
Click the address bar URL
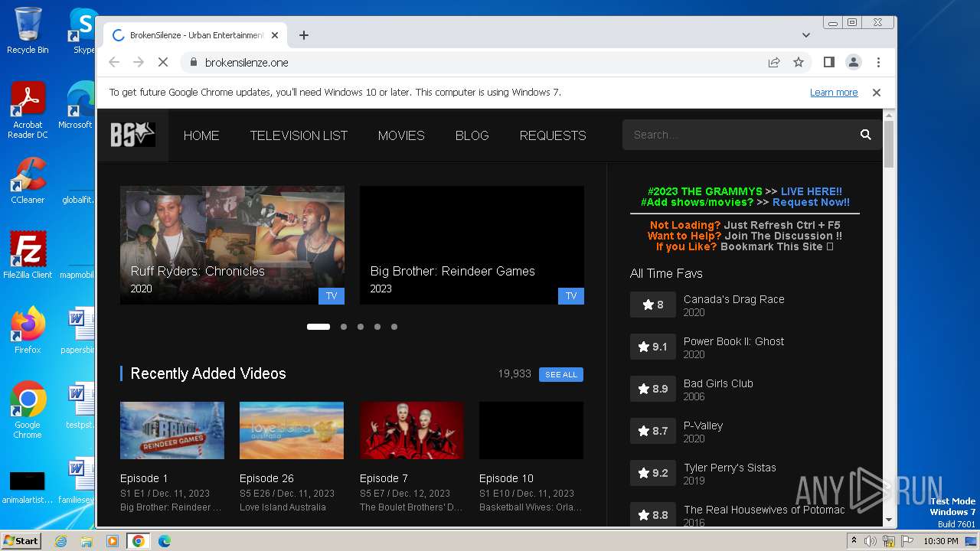(247, 63)
